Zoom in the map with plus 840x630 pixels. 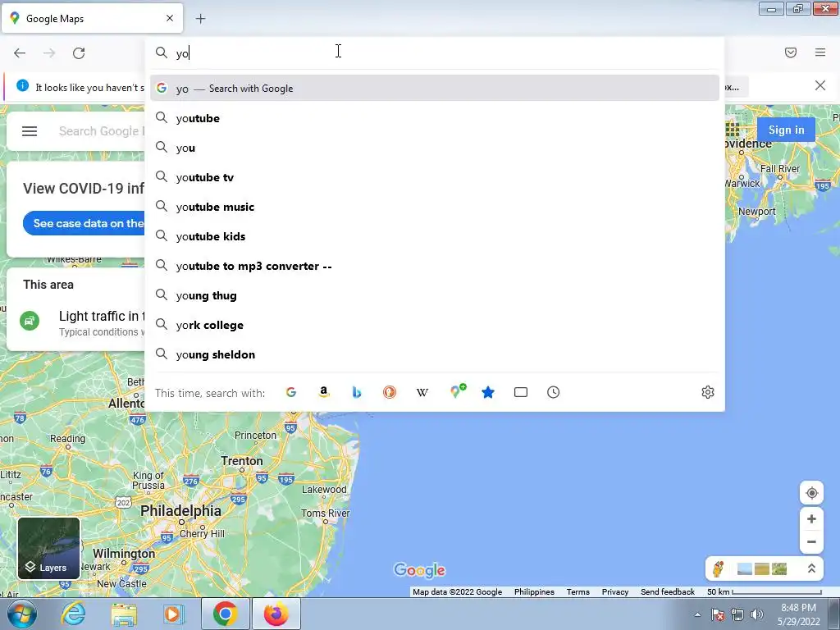coord(811,518)
